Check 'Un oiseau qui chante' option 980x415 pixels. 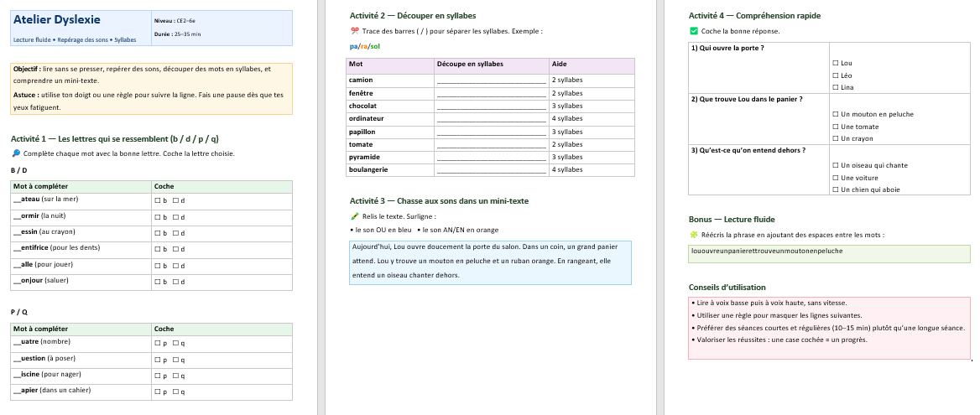coord(835,165)
